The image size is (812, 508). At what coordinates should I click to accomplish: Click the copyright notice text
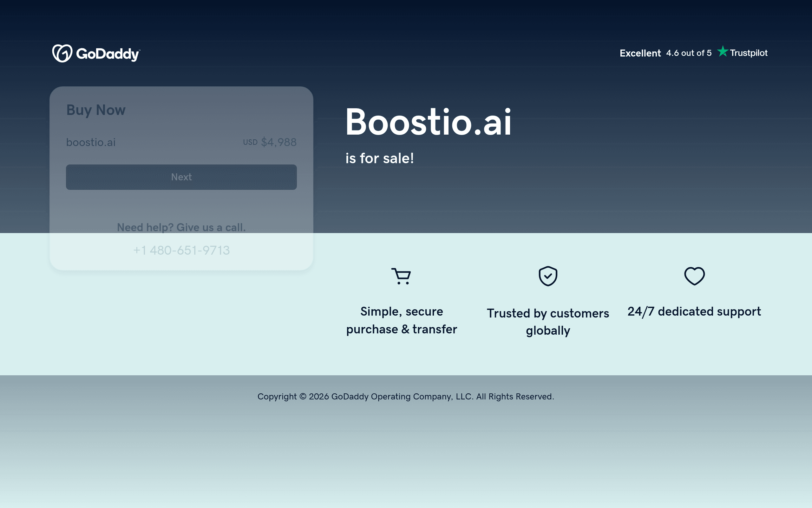406,397
